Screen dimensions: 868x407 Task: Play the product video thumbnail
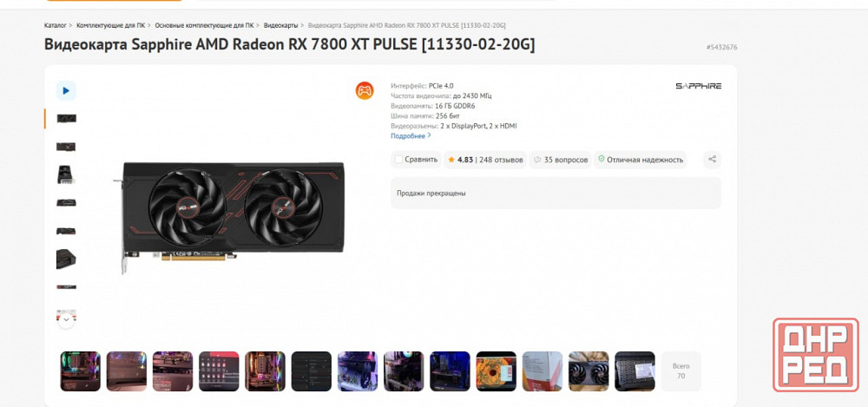tap(66, 90)
